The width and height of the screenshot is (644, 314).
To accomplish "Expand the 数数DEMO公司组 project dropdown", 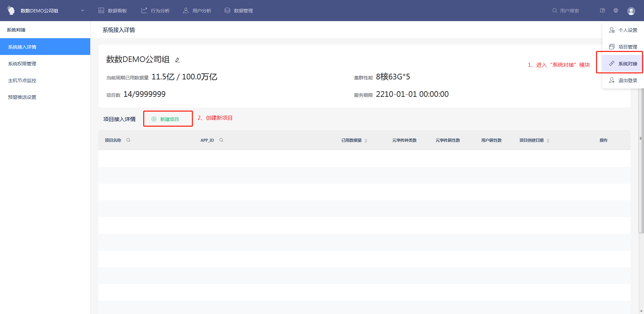I will point(83,11).
